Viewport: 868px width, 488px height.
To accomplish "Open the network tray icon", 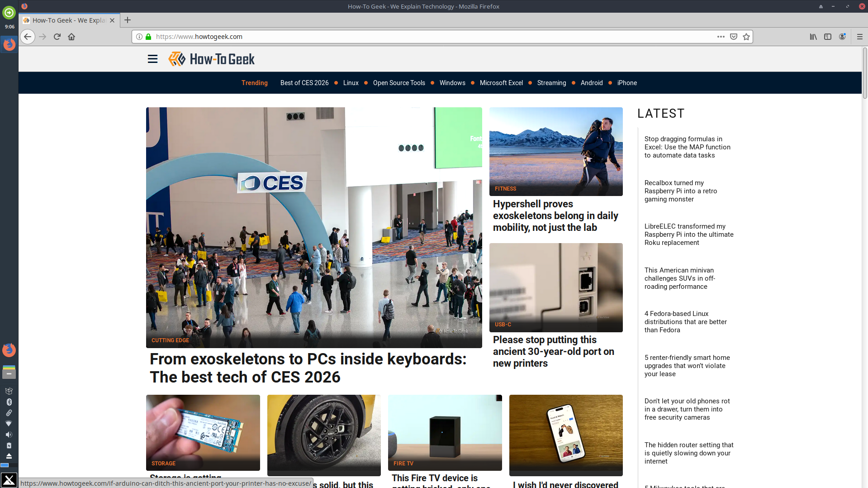I will pyautogui.click(x=9, y=424).
